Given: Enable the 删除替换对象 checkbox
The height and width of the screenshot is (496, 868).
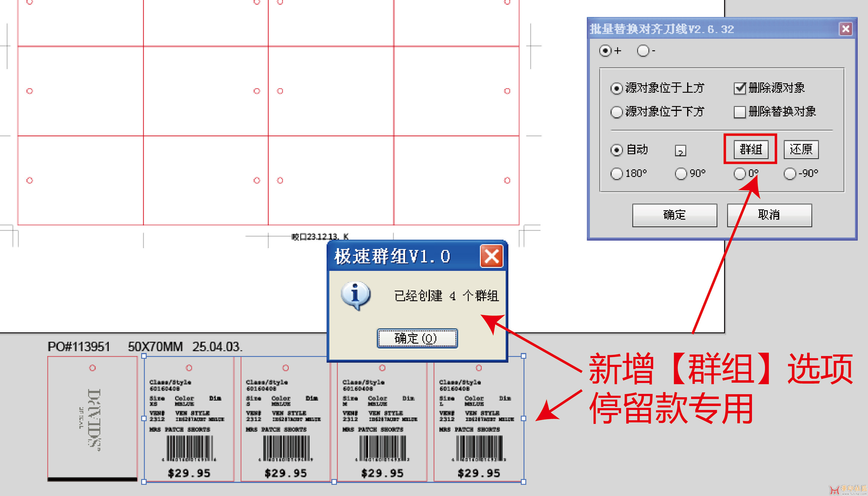Looking at the screenshot, I should click(x=739, y=112).
